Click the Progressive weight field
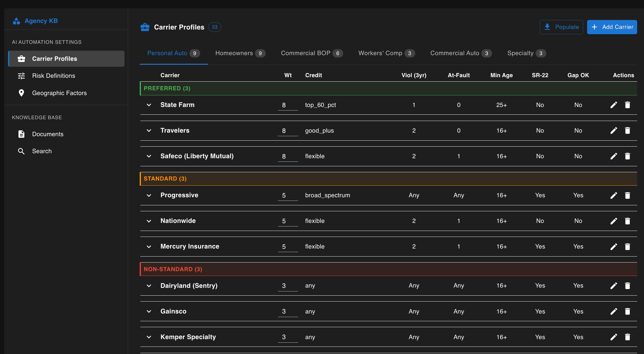This screenshot has height=354, width=644. point(288,195)
